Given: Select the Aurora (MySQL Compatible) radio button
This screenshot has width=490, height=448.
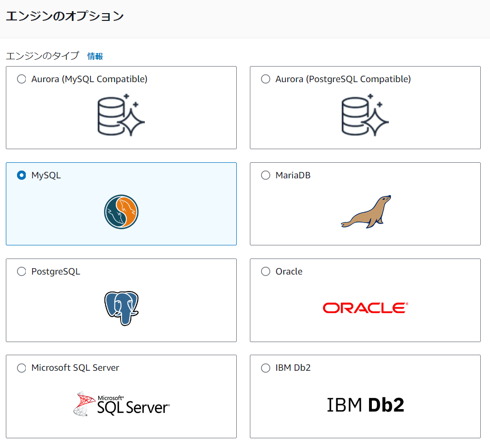Looking at the screenshot, I should click(21, 79).
